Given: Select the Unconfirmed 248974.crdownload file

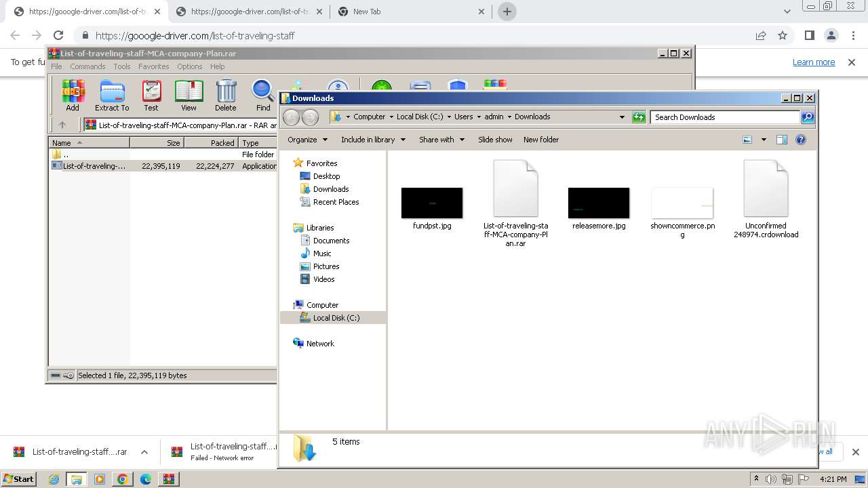Looking at the screenshot, I should click(x=766, y=199).
